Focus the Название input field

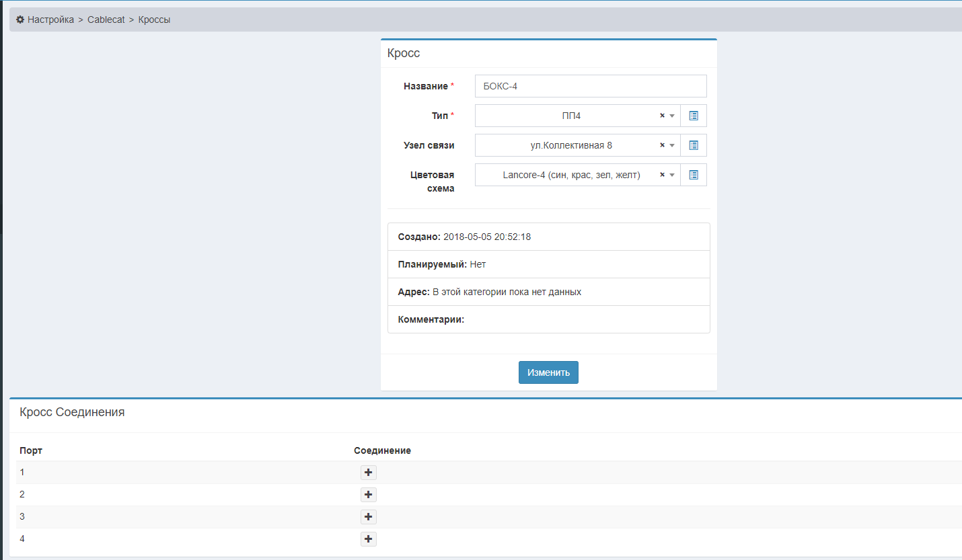(x=590, y=86)
